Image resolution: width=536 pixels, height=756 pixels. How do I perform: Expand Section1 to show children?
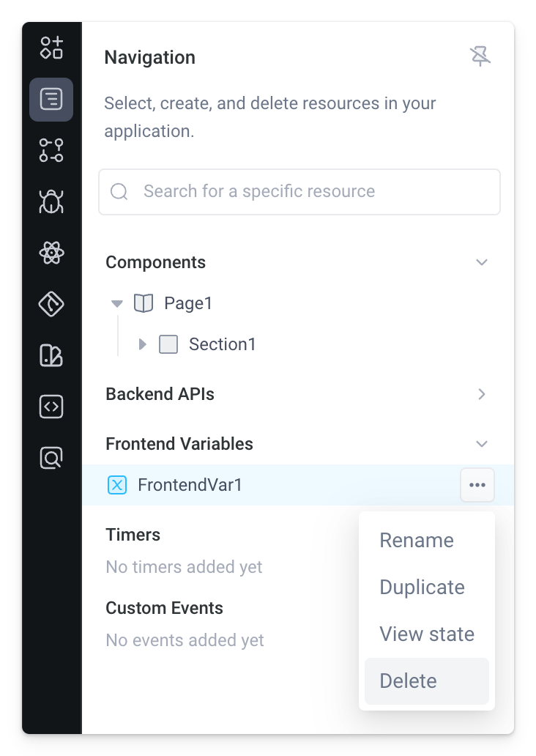point(142,344)
